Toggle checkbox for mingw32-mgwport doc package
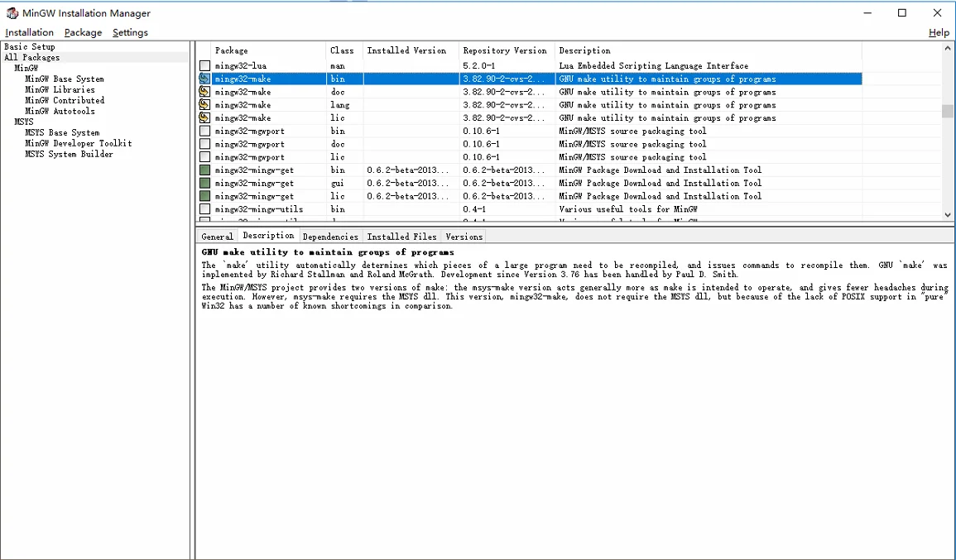 click(x=205, y=144)
